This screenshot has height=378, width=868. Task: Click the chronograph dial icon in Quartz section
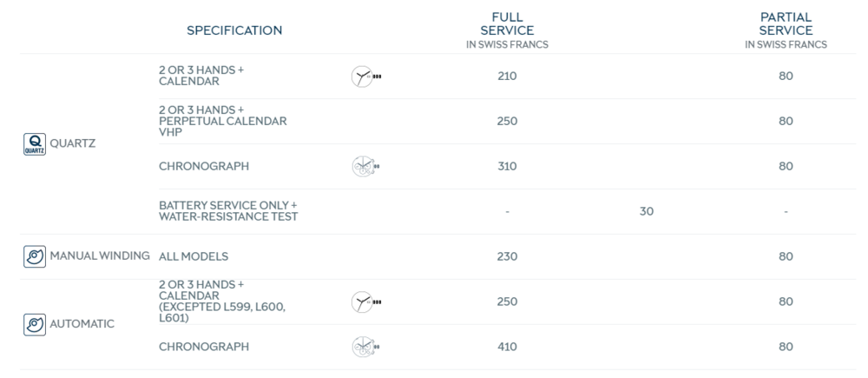point(366,166)
